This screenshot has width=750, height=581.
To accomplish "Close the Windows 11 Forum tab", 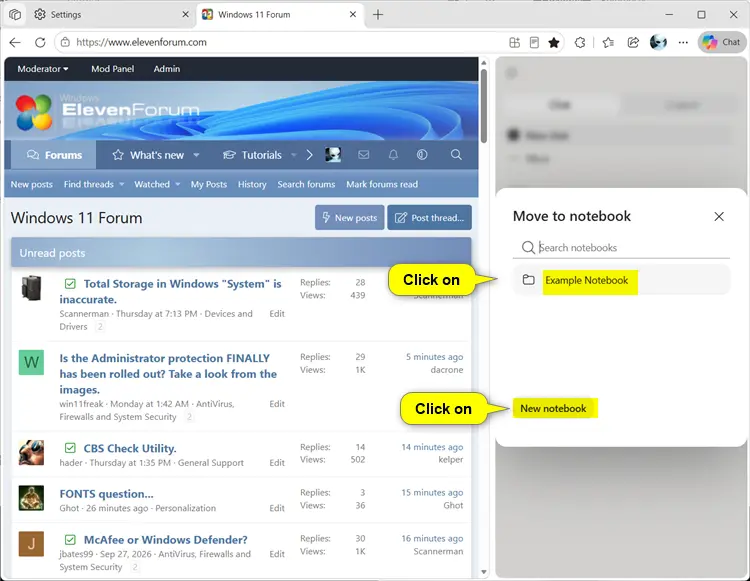I will (353, 15).
